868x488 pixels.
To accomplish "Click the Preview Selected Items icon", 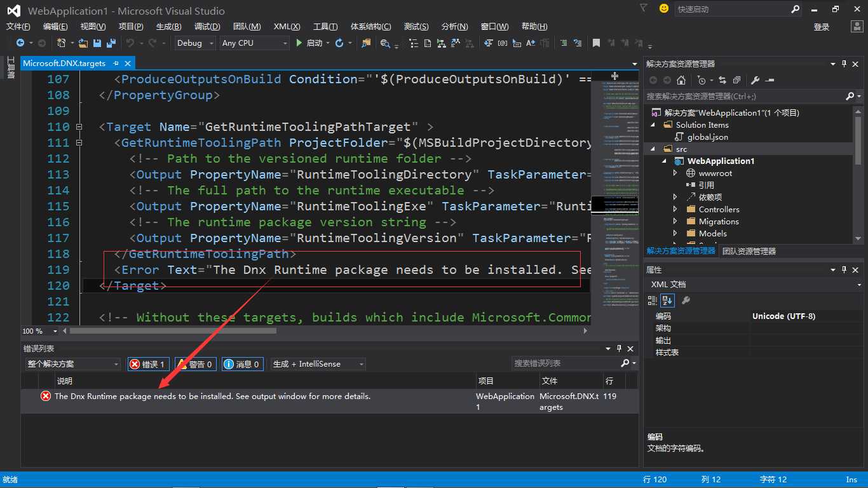I will [x=770, y=80].
